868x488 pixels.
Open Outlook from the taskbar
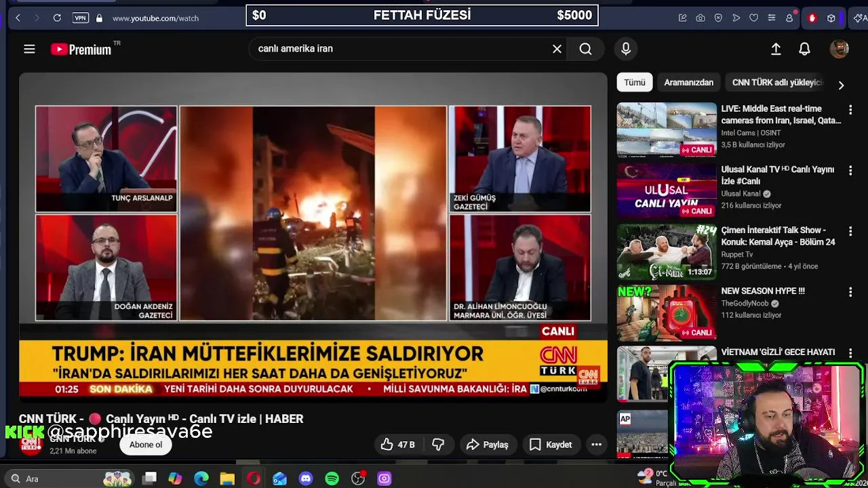click(279, 479)
